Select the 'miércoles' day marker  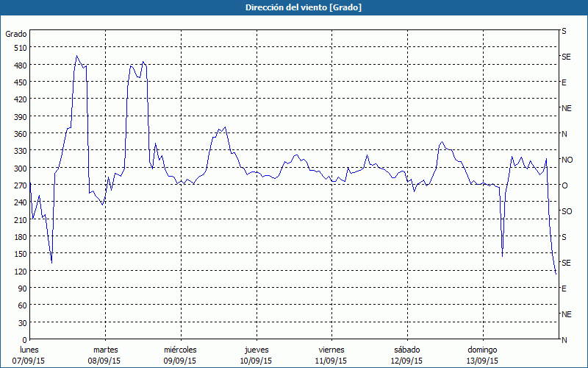[180, 350]
